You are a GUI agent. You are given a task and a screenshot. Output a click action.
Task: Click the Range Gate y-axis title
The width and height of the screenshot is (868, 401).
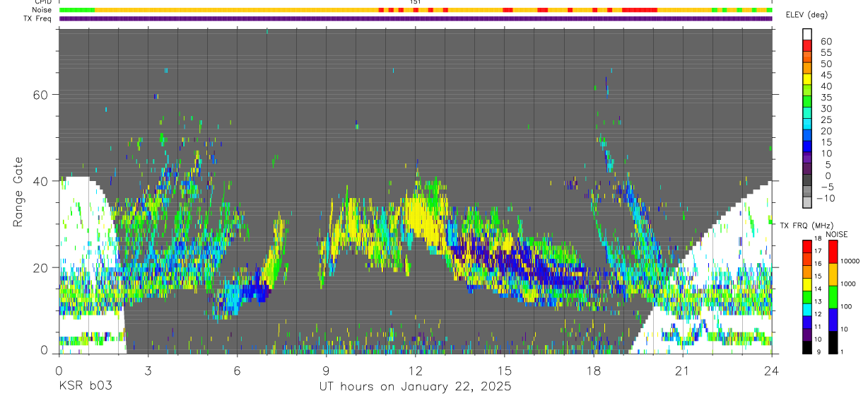(18, 192)
